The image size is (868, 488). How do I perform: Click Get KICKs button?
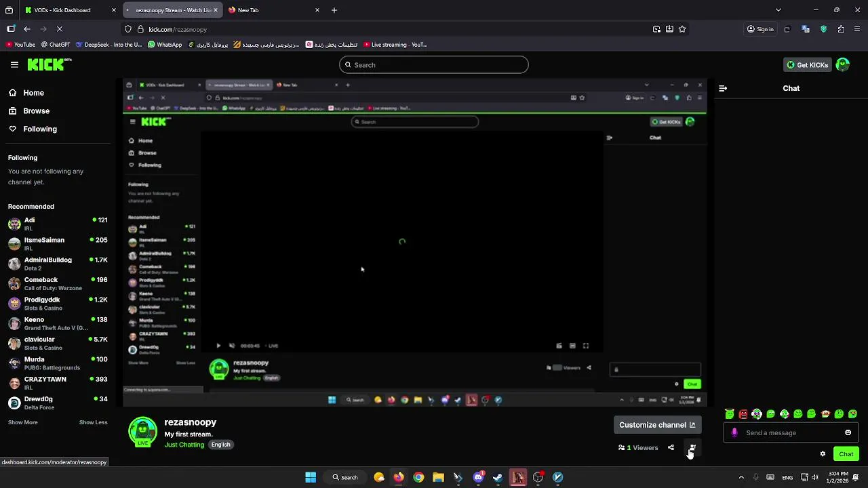point(807,65)
